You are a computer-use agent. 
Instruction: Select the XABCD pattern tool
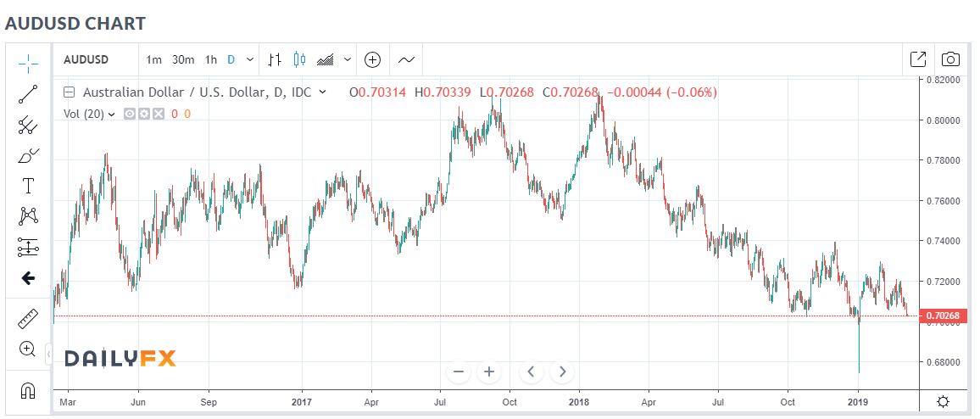[28, 217]
